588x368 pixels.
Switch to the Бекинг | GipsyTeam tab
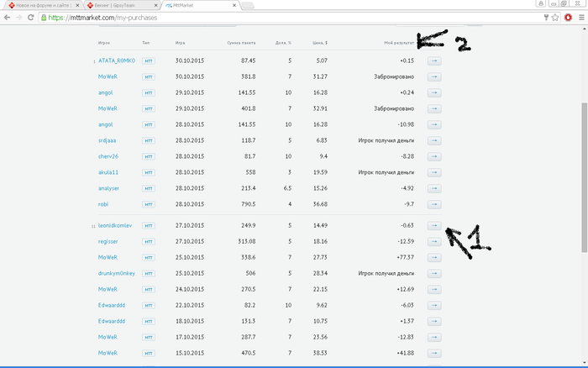coord(122,5)
